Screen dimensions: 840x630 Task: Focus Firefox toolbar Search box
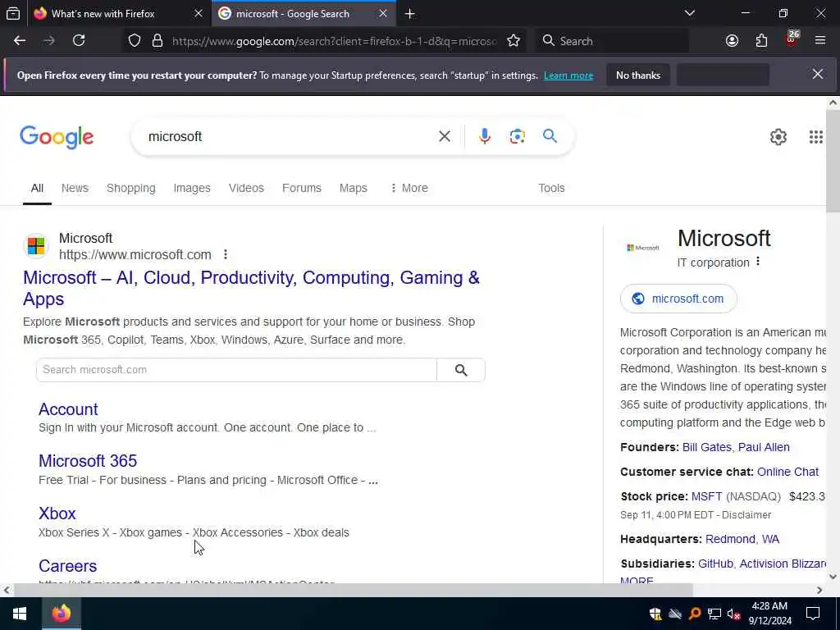pos(611,41)
